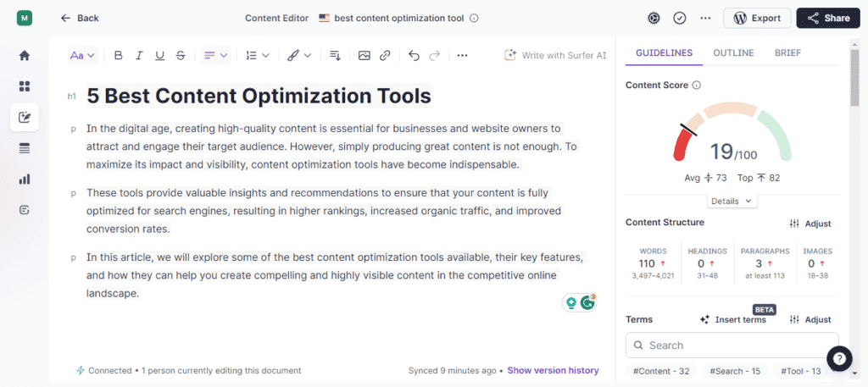The height and width of the screenshot is (387, 868).
Task: Open the dashboard grid icon in sidebar
Action: point(25,86)
